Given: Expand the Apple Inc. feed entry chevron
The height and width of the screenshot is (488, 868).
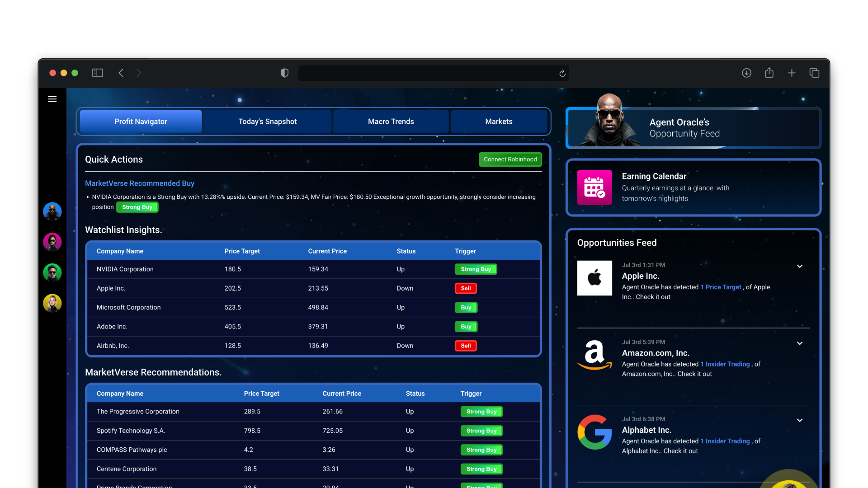Looking at the screenshot, I should click(800, 266).
